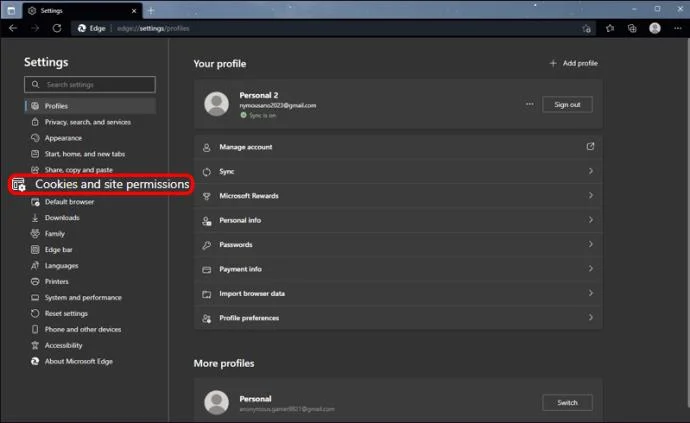Click the Personal profile avatar under More profiles

point(217,402)
